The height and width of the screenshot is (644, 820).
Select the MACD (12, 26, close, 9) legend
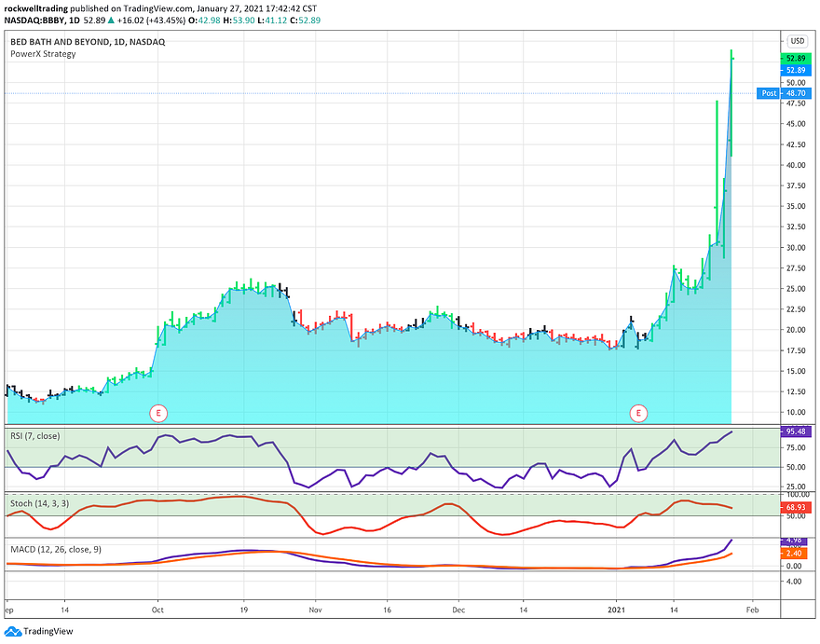point(56,549)
